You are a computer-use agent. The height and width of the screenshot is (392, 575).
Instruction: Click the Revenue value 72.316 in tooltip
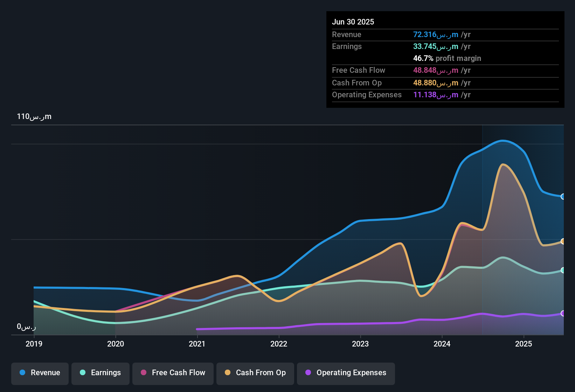pos(425,34)
